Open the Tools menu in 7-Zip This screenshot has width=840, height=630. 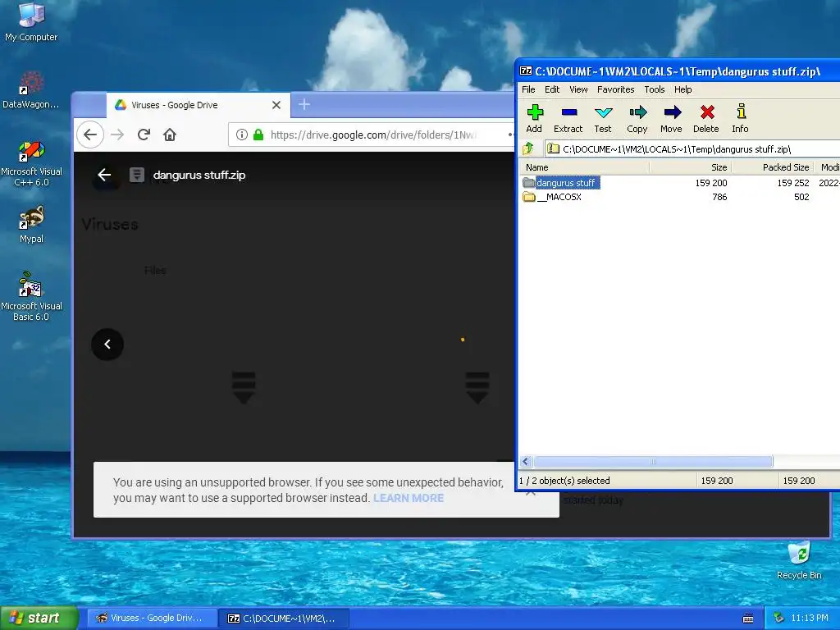click(x=654, y=89)
